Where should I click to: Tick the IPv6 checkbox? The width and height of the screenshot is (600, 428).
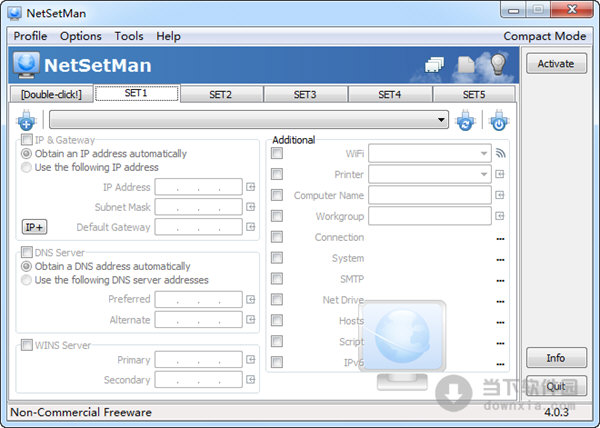pos(277,362)
